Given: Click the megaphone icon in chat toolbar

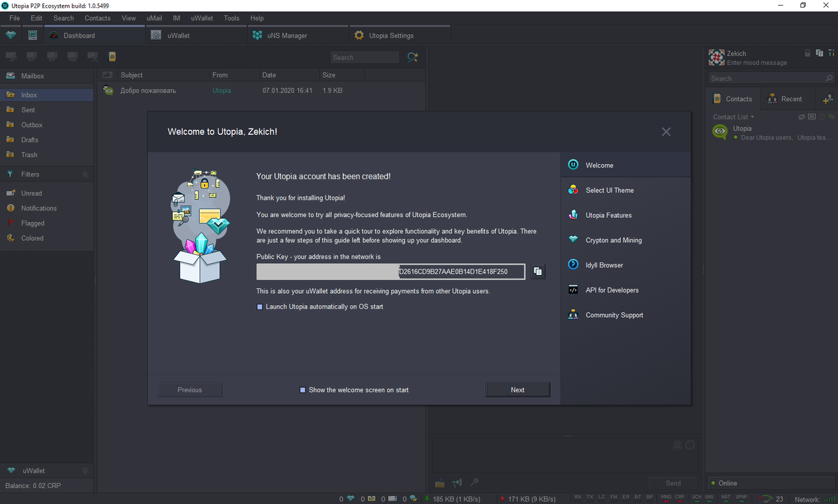Looking at the screenshot, I should pos(457,482).
